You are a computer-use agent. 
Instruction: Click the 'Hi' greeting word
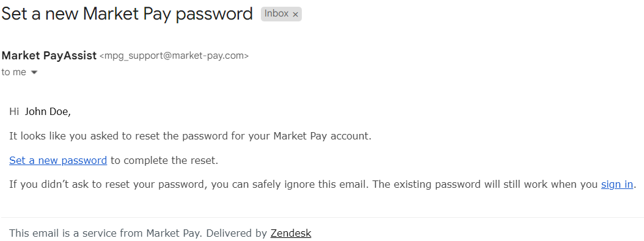(14, 111)
